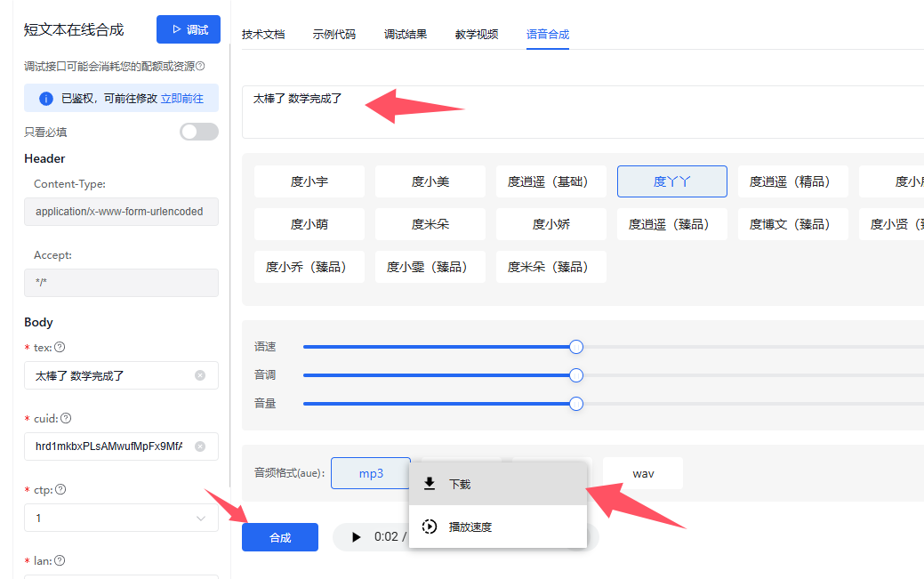The height and width of the screenshot is (579, 924).
Task: Open the 示例代码 tab
Action: tap(334, 34)
